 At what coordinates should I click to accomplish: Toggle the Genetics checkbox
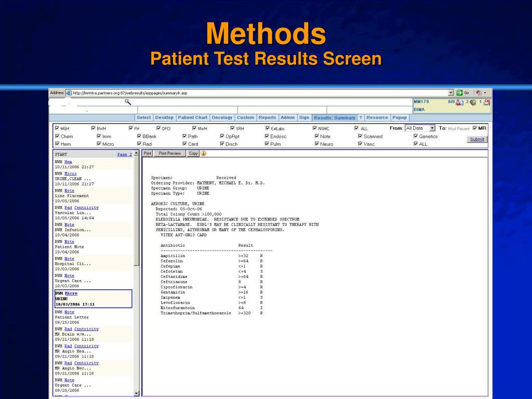point(416,136)
